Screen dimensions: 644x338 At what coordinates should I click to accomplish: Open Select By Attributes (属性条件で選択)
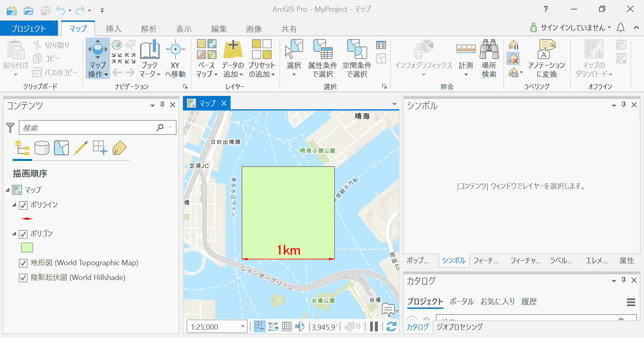pos(323,58)
